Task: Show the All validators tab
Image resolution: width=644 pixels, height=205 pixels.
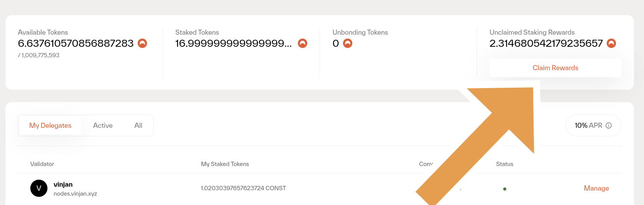Action: click(138, 125)
